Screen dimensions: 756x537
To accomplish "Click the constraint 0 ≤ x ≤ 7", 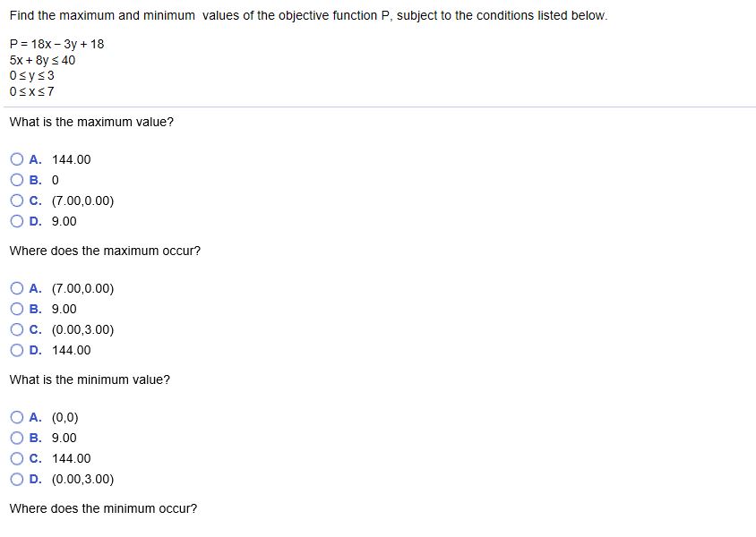I will click(31, 90).
